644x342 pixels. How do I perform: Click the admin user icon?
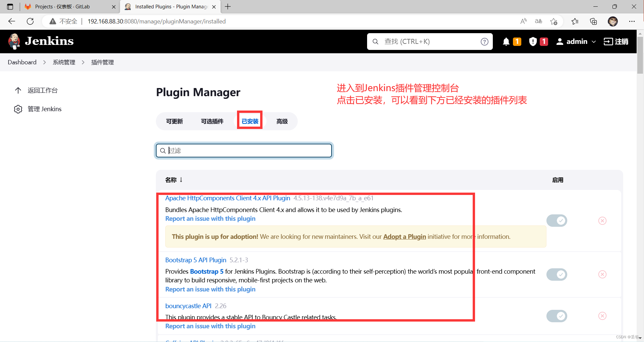(560, 42)
